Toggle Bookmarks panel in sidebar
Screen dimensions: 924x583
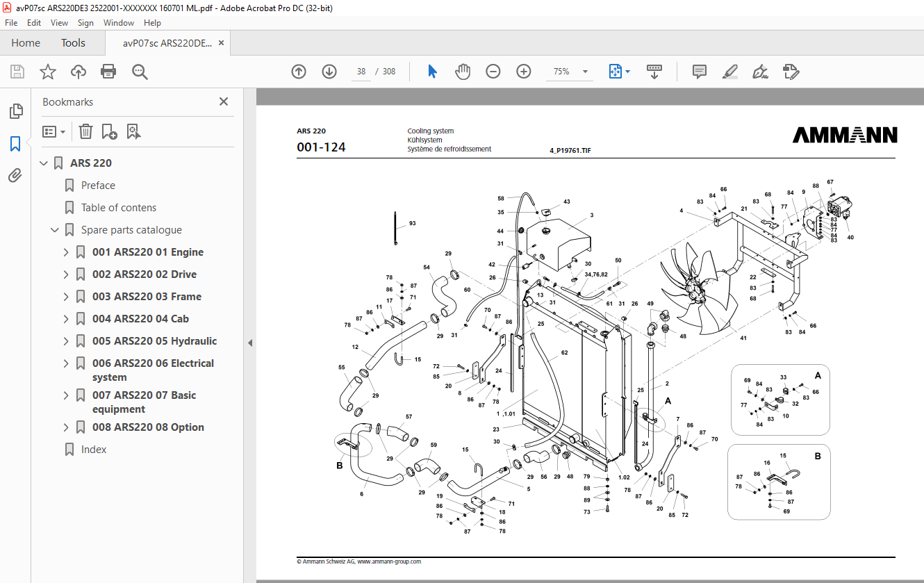click(15, 144)
